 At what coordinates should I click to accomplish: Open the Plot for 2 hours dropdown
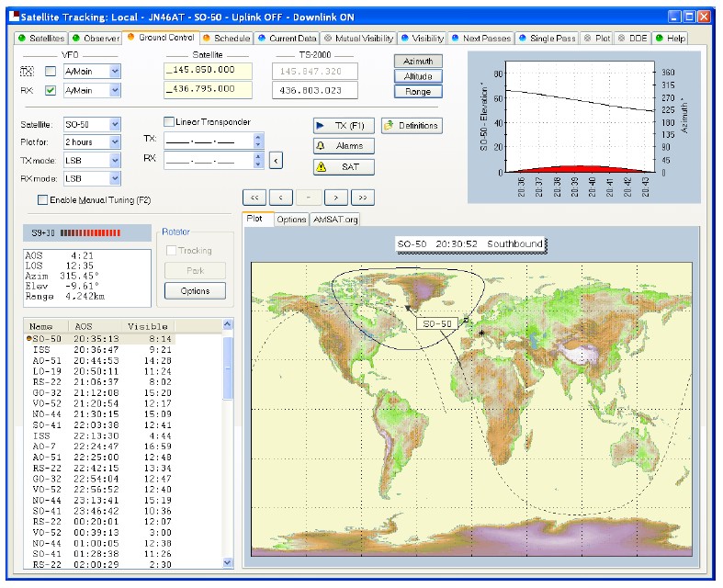[x=115, y=142]
